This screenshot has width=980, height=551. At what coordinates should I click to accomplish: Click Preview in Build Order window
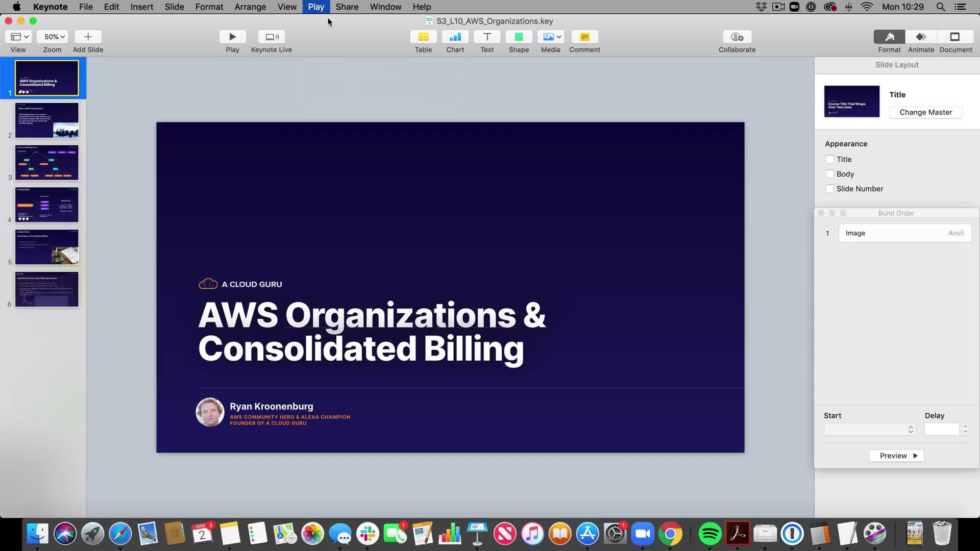(897, 456)
